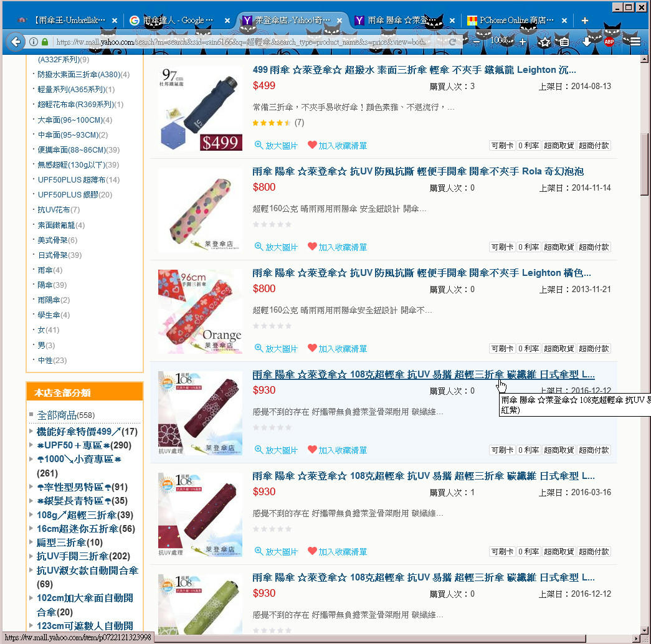Image resolution: width=651 pixels, height=644 pixels.
Task: Open the Adblock Plus ABP icon
Action: [x=609, y=42]
